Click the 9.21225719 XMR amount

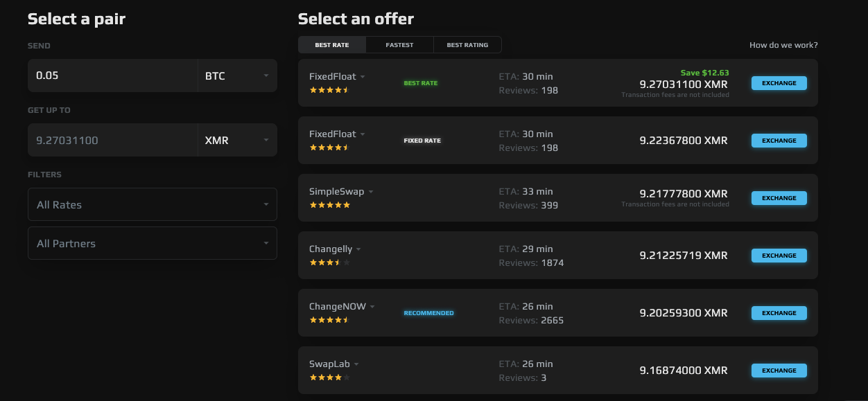tap(684, 256)
